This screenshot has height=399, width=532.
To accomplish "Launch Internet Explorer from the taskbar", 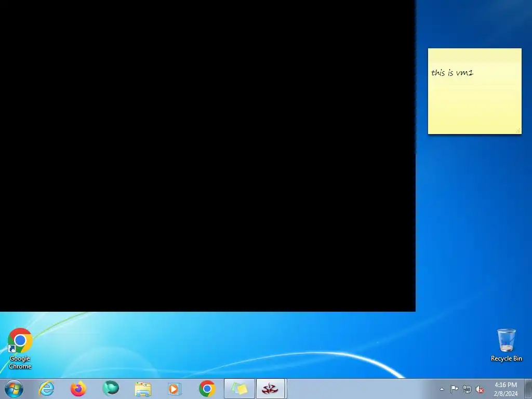I will 46,389.
